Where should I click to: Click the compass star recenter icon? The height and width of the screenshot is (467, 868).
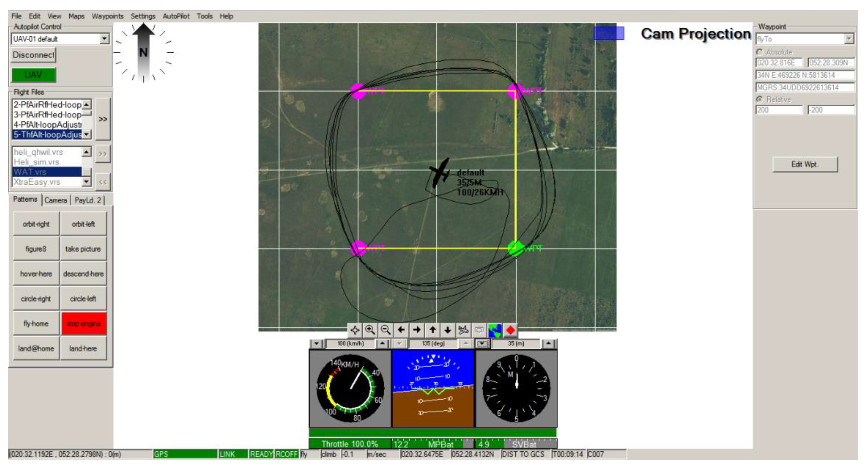355,330
